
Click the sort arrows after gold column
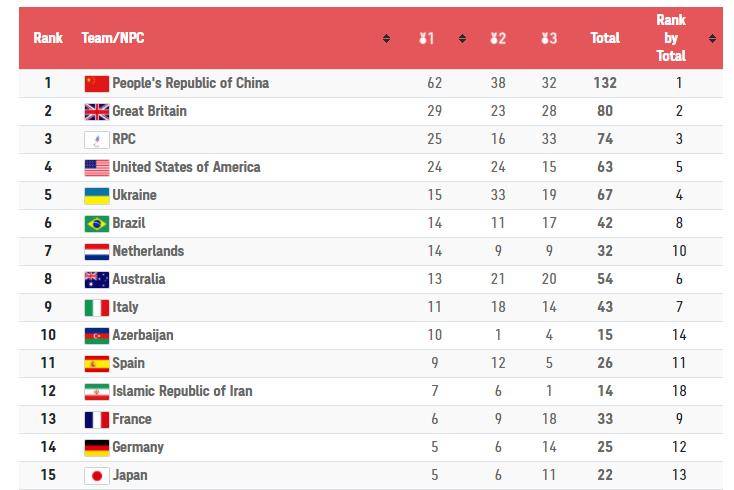click(x=462, y=38)
